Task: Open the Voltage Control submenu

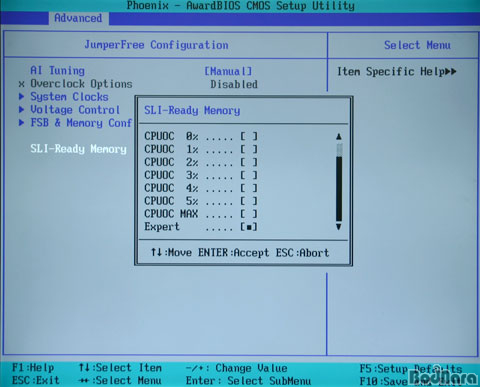Action: point(75,110)
